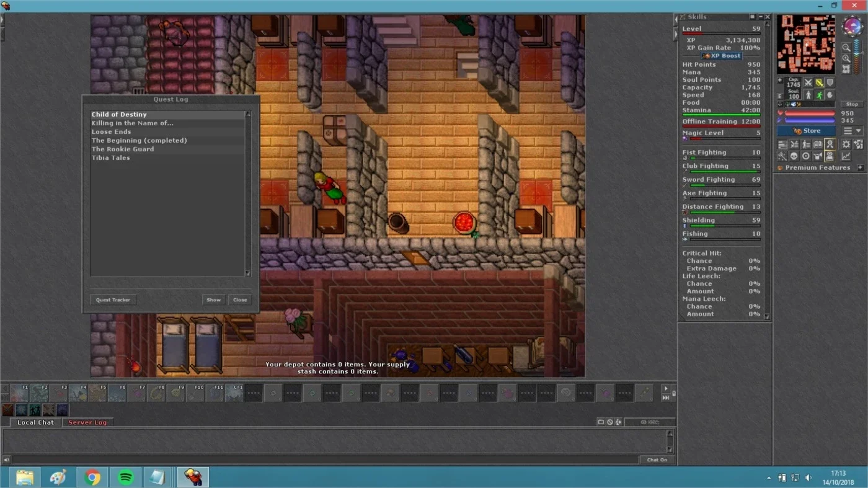
Task: Open the first list-style widget icon
Action: tap(782, 144)
